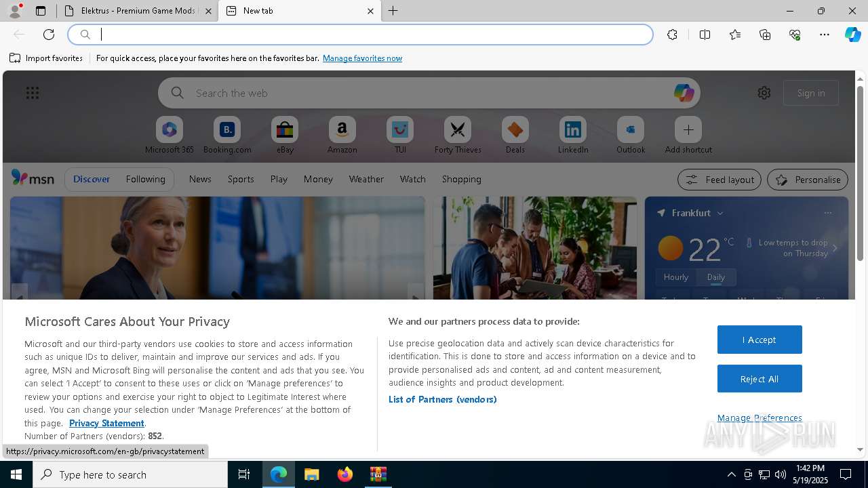
Task: Open the Shopping menu item
Action: (x=462, y=179)
